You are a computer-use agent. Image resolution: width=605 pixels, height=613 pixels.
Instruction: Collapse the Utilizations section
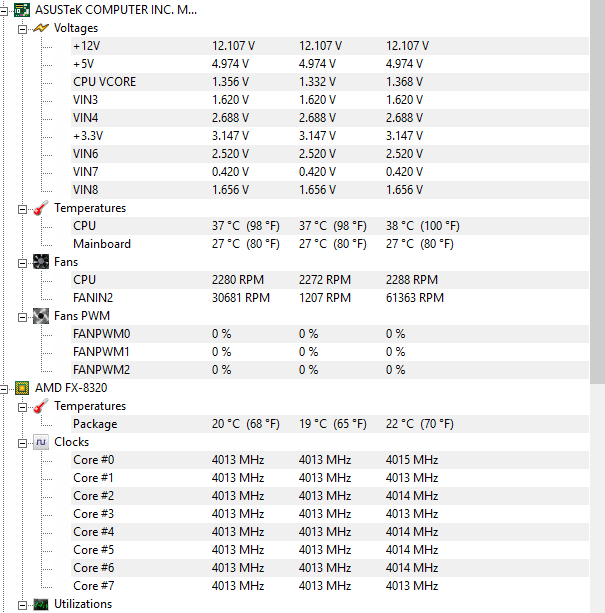22,606
